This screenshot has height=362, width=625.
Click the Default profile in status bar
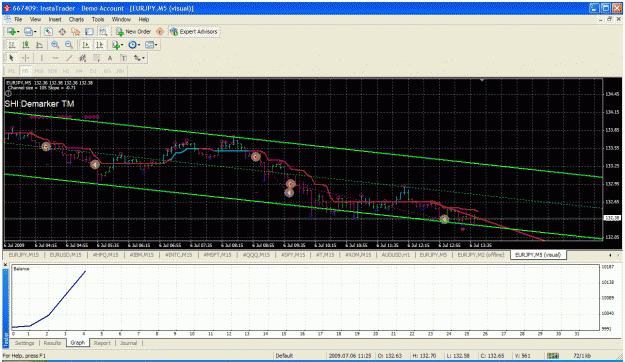point(284,356)
